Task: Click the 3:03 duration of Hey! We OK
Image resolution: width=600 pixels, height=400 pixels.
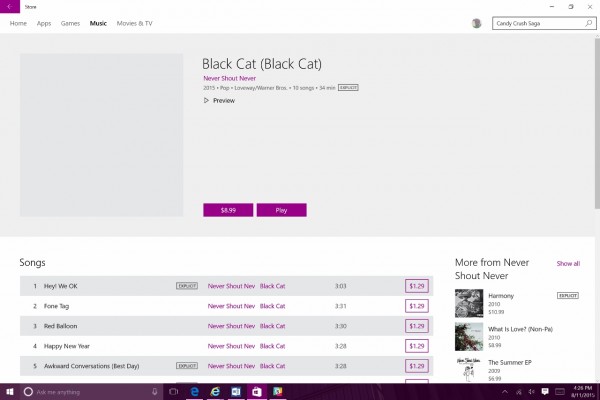Action: coord(341,286)
